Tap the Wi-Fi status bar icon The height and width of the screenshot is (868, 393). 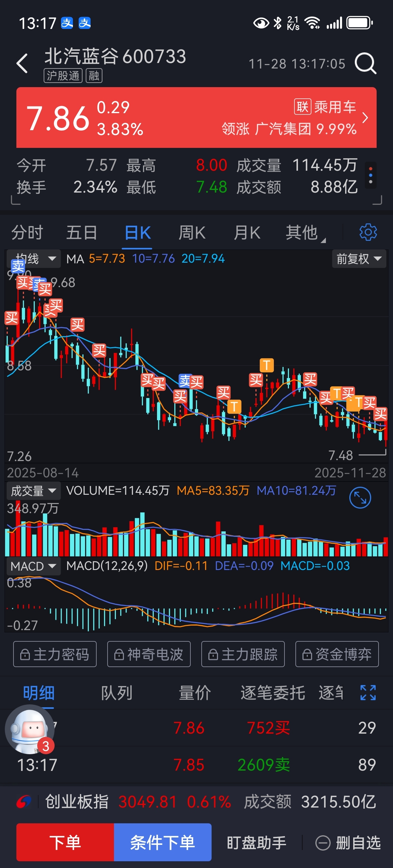click(x=312, y=23)
